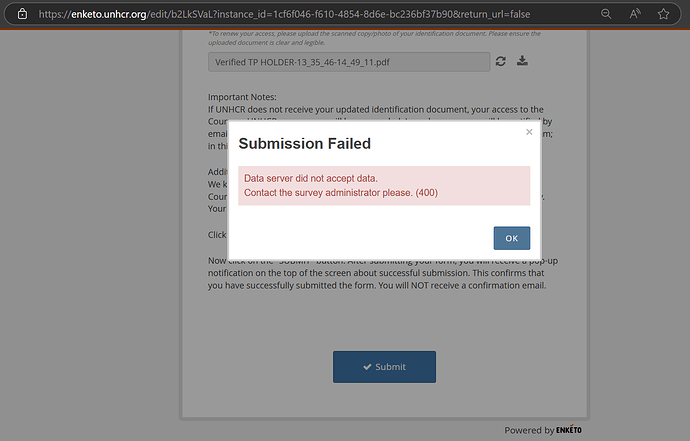Select the enketo.unhcr.org address bar URL
Screen dimensions: 690x441
pos(284,14)
